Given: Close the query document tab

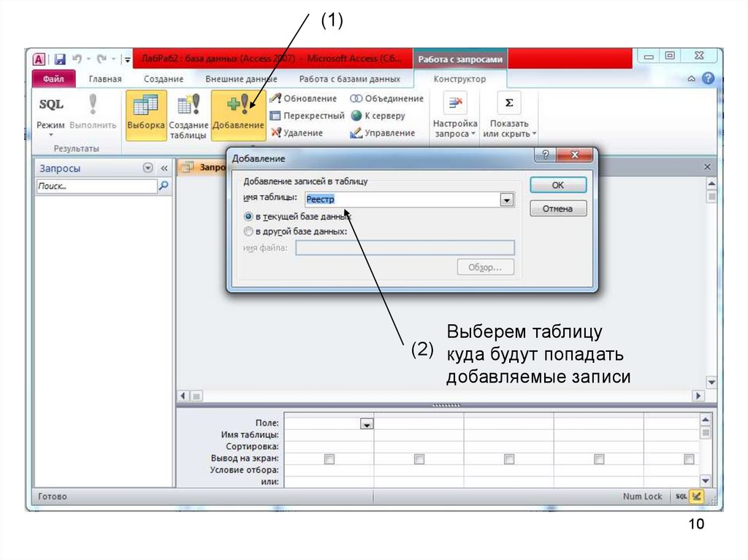Looking at the screenshot, I should point(707,167).
